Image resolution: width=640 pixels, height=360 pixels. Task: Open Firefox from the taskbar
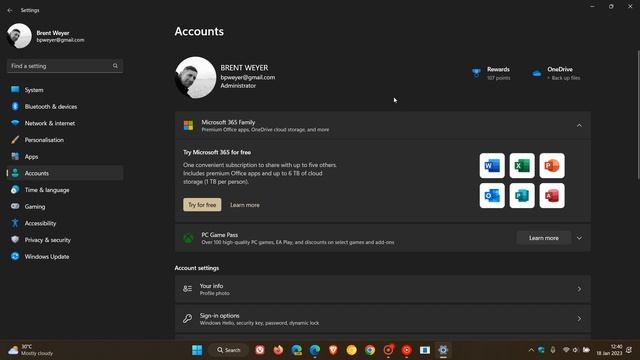(x=278, y=350)
